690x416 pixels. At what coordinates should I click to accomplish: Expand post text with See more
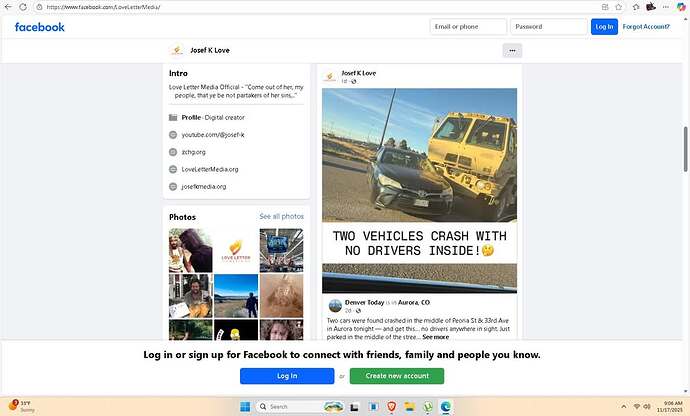(x=435, y=337)
